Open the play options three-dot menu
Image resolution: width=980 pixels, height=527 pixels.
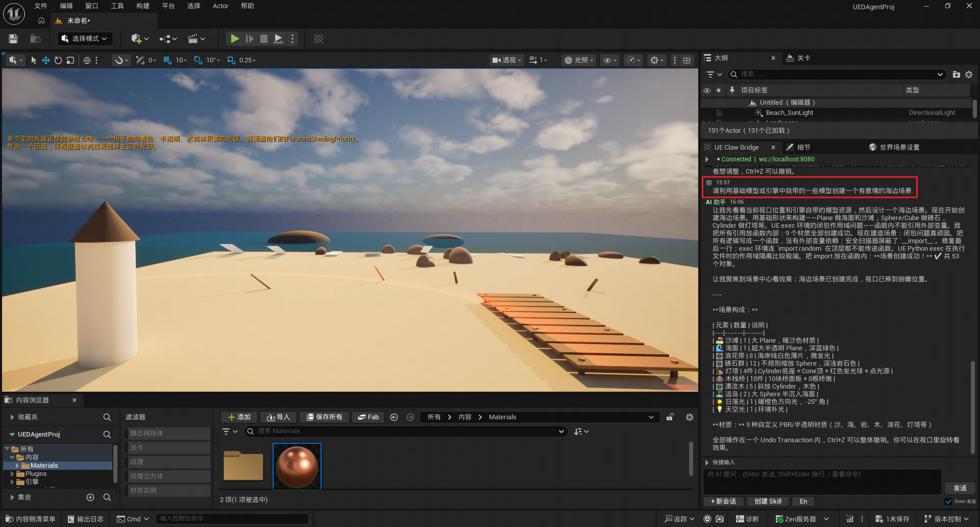coord(292,39)
